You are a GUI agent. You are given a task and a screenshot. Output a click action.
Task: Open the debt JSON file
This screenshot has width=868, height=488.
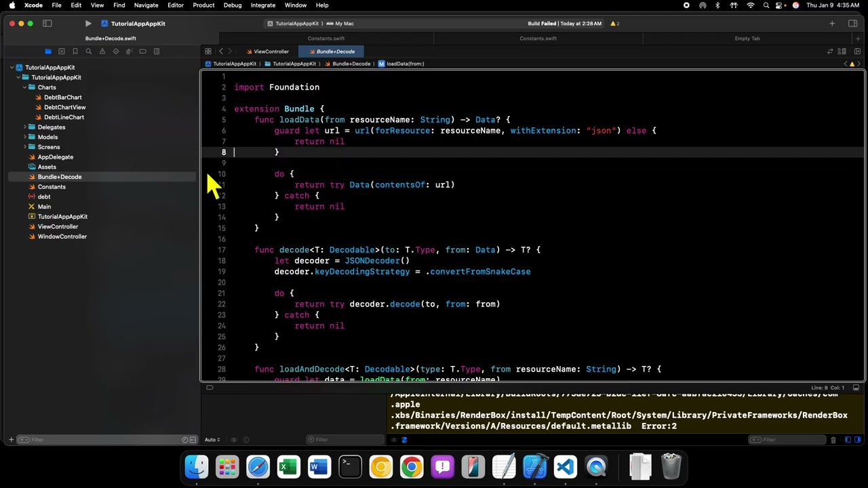click(x=43, y=197)
